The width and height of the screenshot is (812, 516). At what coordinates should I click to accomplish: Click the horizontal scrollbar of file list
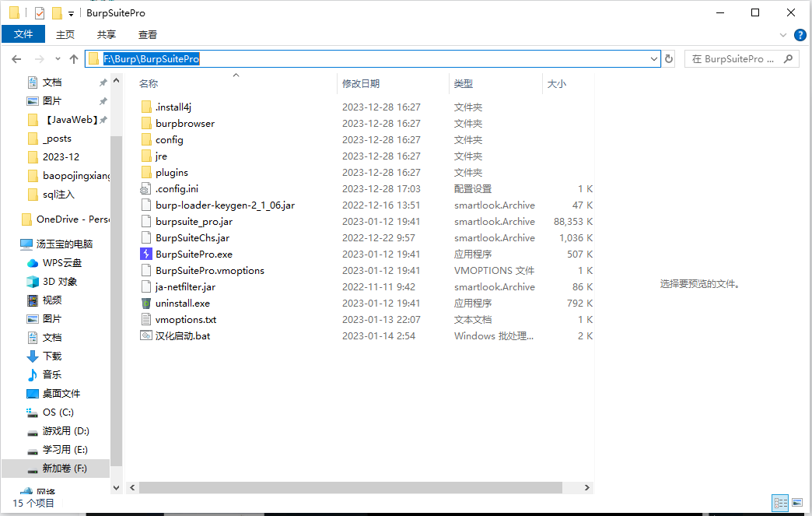(351, 487)
